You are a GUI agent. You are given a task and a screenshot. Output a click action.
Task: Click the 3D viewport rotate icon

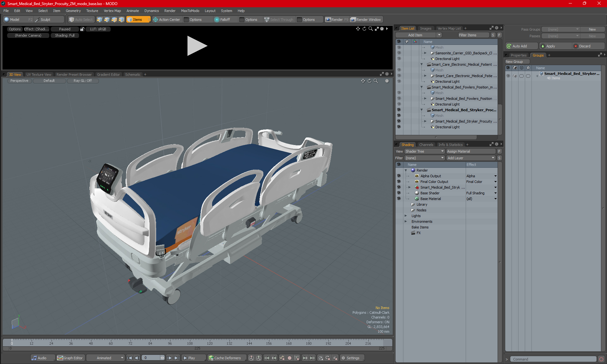369,81
